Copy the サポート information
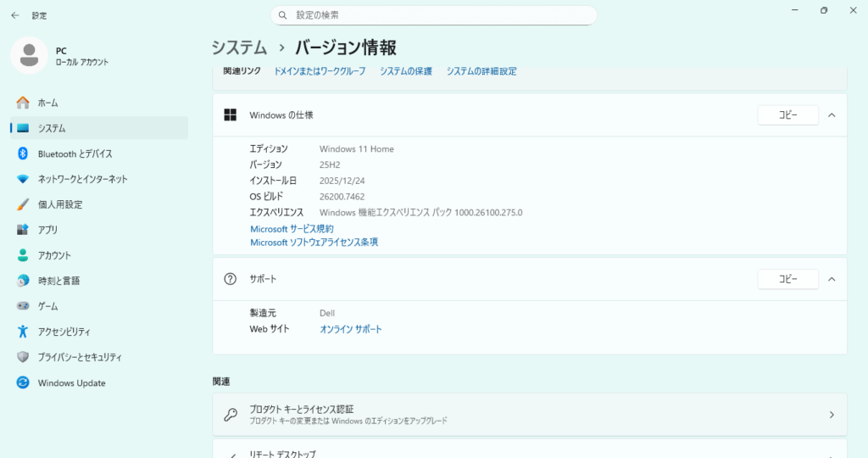 pyautogui.click(x=787, y=279)
